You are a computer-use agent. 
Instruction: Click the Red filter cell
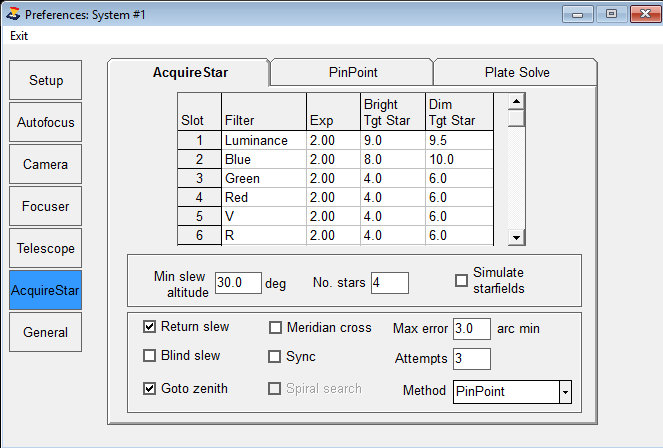tap(264, 197)
